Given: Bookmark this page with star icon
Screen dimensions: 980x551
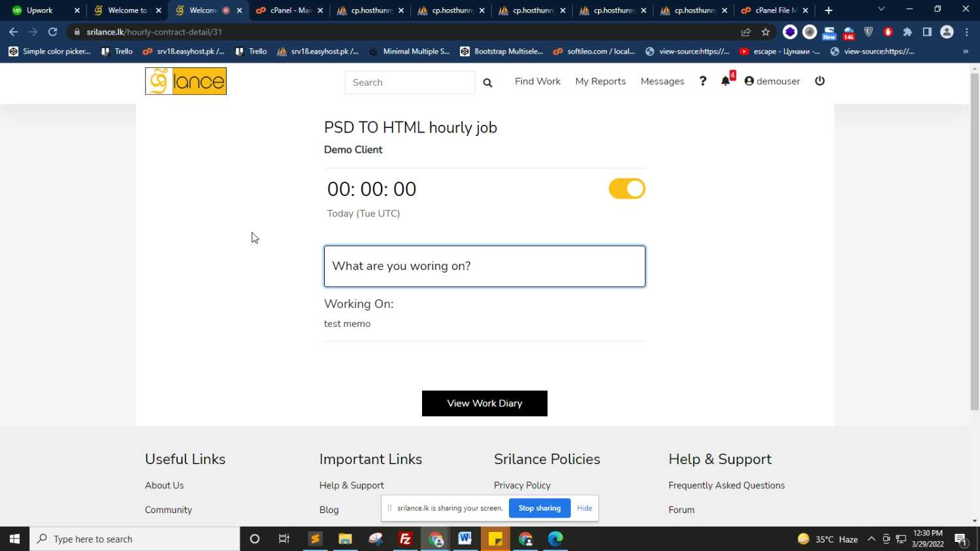Looking at the screenshot, I should point(766,32).
